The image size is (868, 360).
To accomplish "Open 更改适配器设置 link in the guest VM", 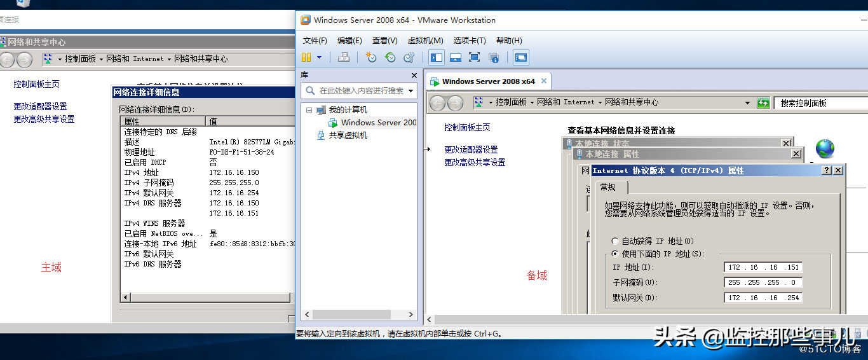I will (x=471, y=149).
